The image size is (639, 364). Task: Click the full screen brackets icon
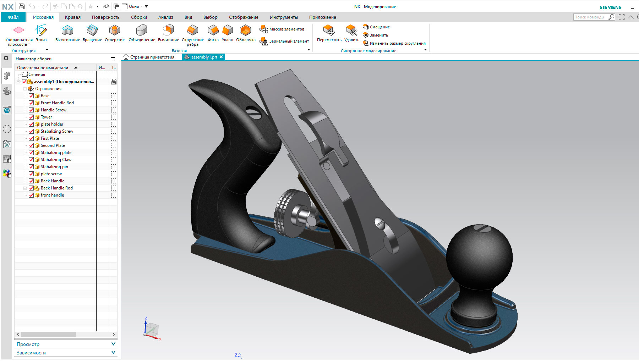tap(621, 17)
